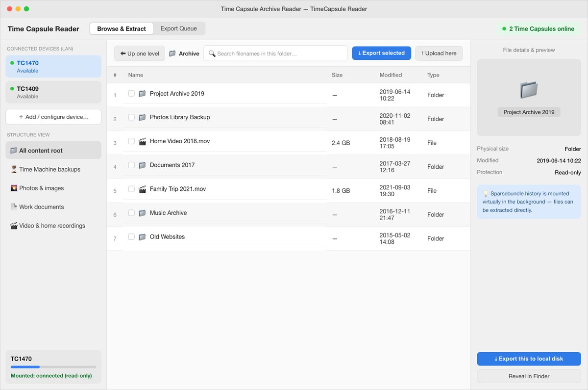
Task: Click the 2.4 GB size value
Action: coord(341,143)
